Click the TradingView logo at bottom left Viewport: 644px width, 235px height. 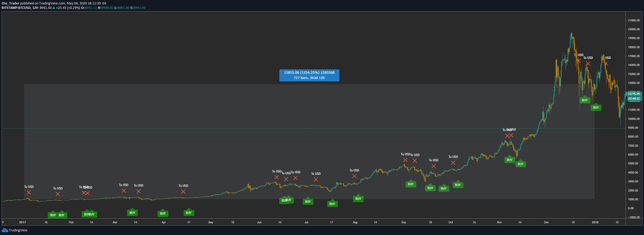pyautogui.click(x=15, y=230)
